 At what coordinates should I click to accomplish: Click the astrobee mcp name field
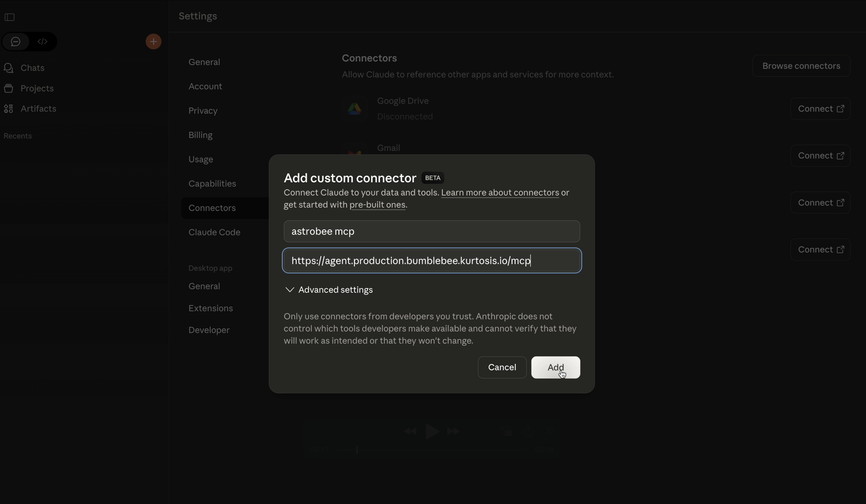(432, 231)
